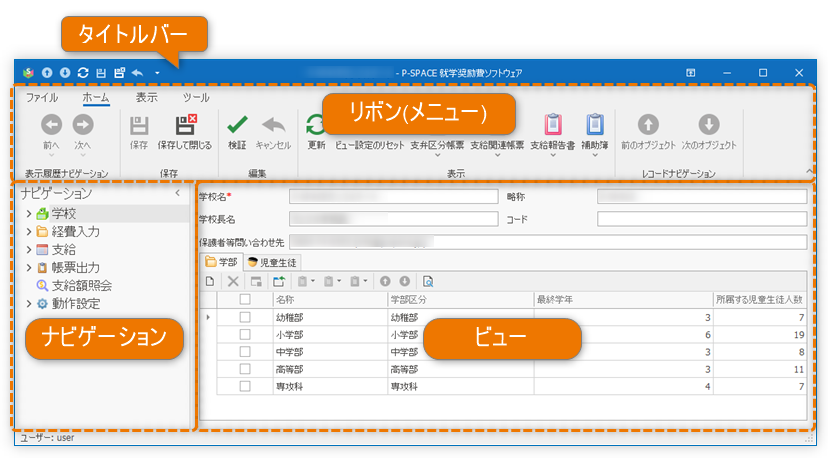Click the 保護者等問い合わせ先 input field
This screenshot has width=828, height=458.
pyautogui.click(x=548, y=242)
